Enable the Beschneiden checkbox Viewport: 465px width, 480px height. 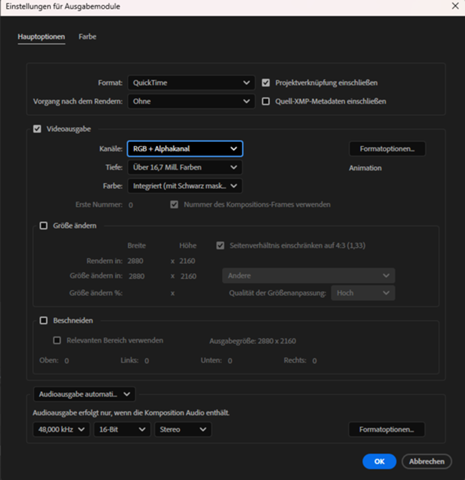tap(44, 321)
